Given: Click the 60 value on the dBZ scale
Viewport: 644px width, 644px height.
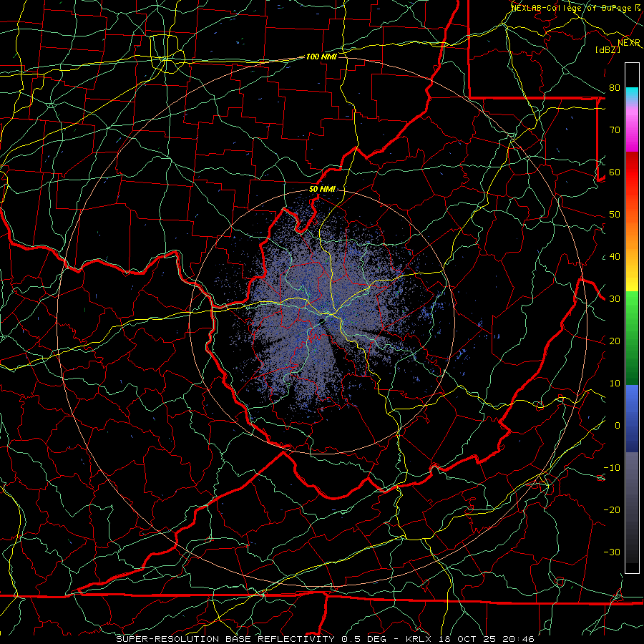Looking at the screenshot, I should pos(615,172).
